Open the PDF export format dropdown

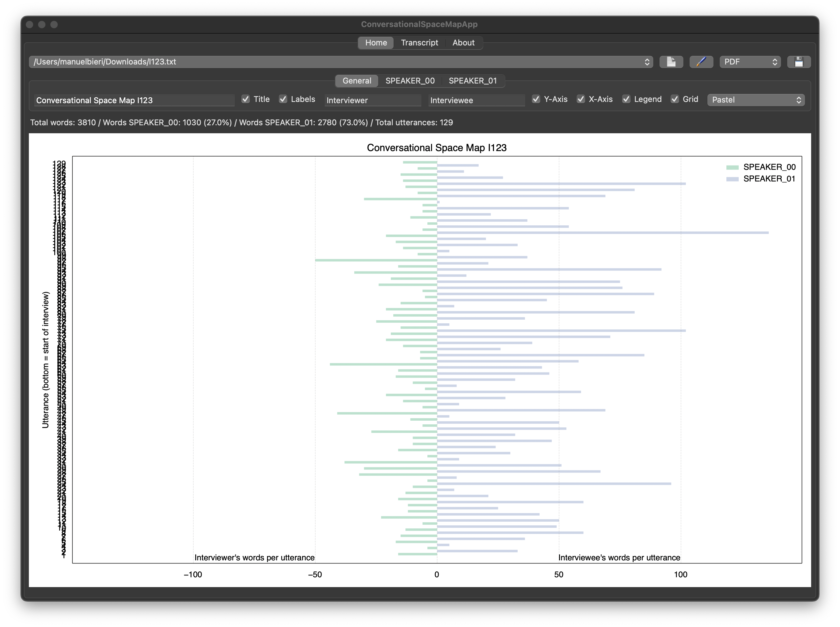750,62
